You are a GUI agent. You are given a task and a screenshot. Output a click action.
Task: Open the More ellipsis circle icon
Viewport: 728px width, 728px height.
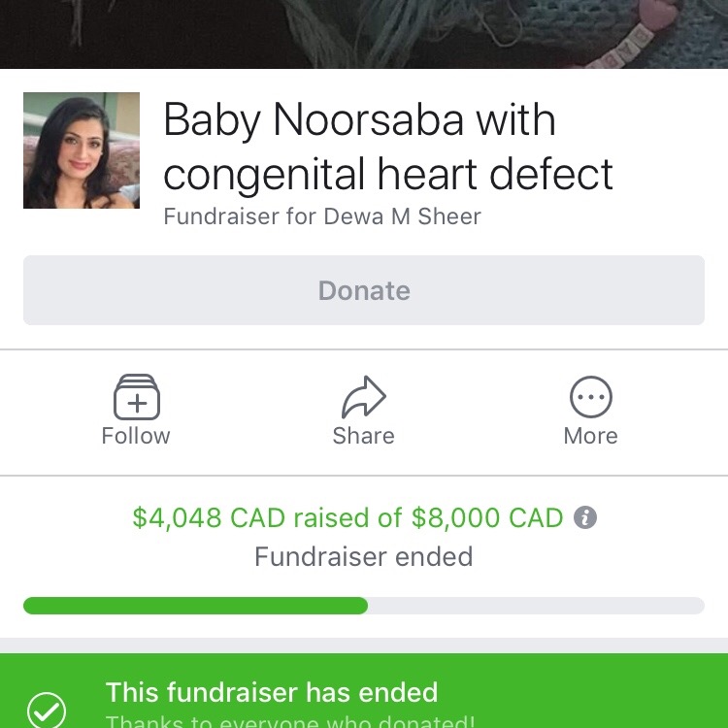[590, 396]
